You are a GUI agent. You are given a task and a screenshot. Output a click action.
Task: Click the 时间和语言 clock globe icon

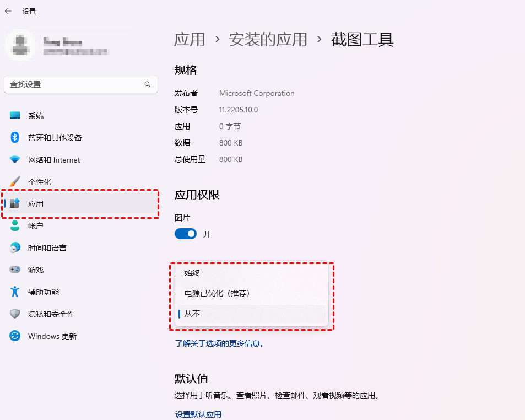[x=15, y=247]
